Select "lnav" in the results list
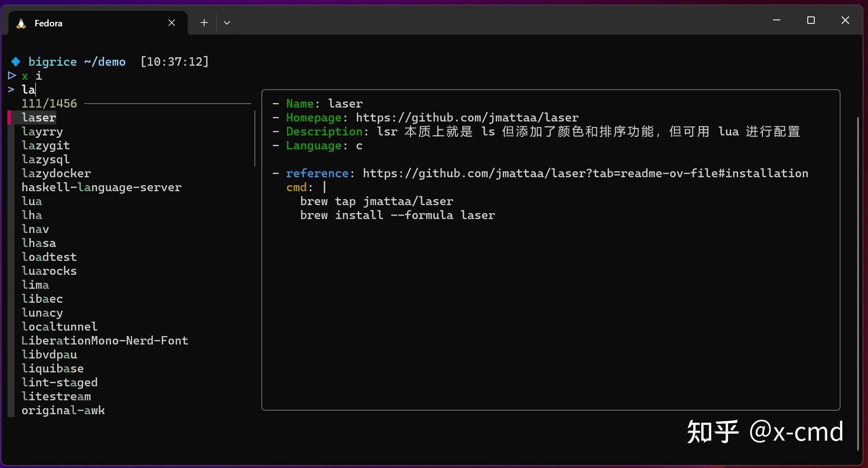 (x=35, y=229)
